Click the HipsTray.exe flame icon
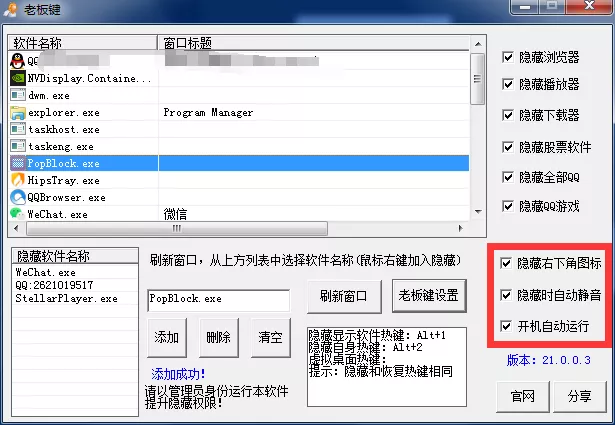 [x=18, y=180]
